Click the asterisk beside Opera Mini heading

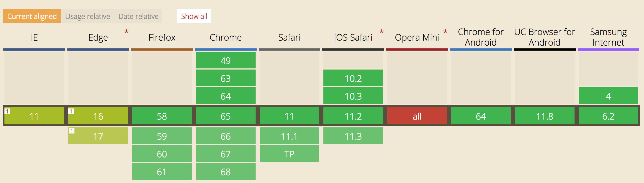(445, 32)
